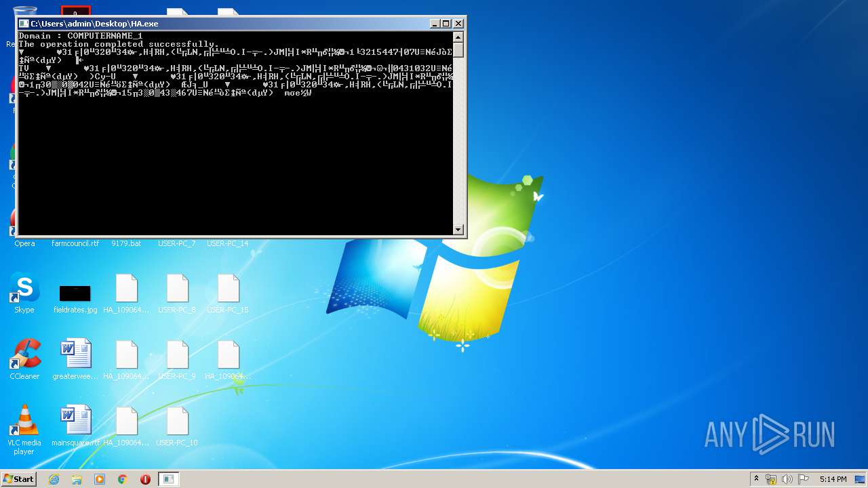Launch Google Chrome from the taskbar
This screenshot has width=868, height=488.
[x=123, y=479]
